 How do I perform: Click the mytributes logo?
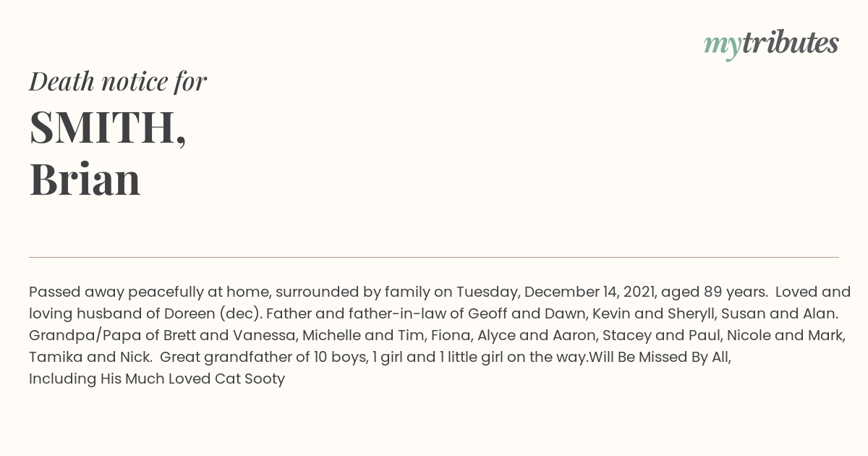[x=771, y=44]
